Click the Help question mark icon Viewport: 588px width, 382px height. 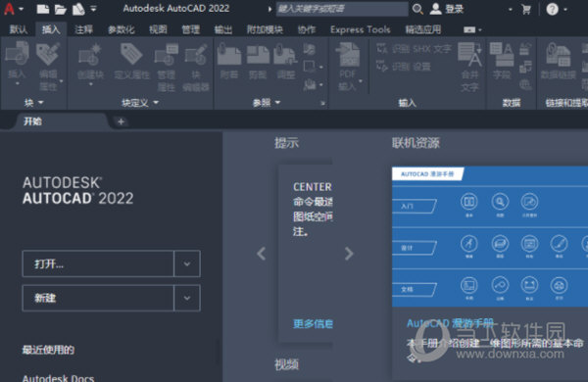552,9
